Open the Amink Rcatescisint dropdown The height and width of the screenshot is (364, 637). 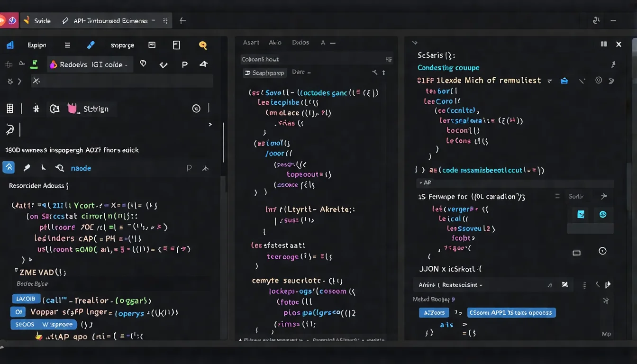tap(479, 285)
